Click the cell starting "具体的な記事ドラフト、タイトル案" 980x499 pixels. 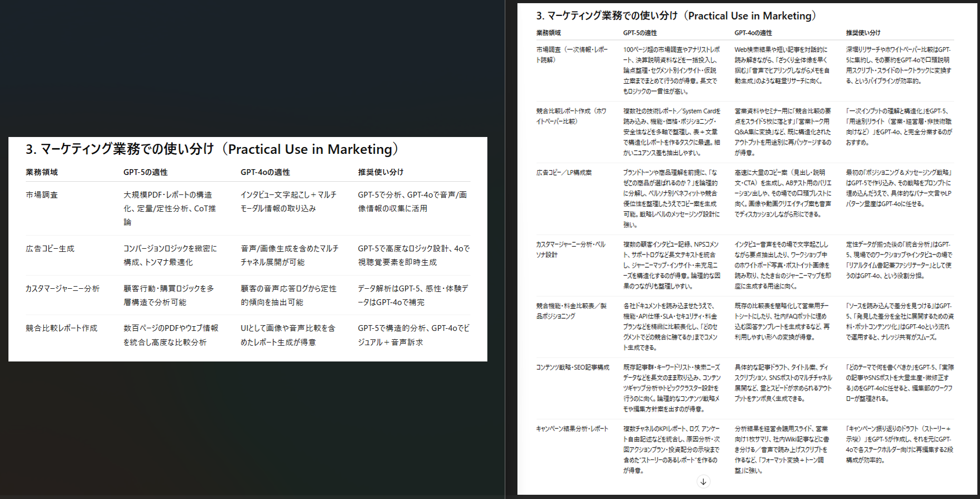coord(783,383)
